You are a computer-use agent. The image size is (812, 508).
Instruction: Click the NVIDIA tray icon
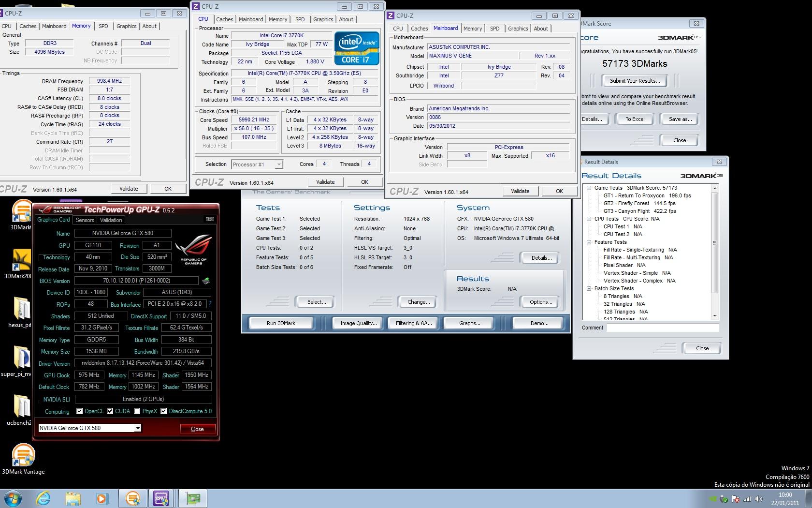[713, 499]
